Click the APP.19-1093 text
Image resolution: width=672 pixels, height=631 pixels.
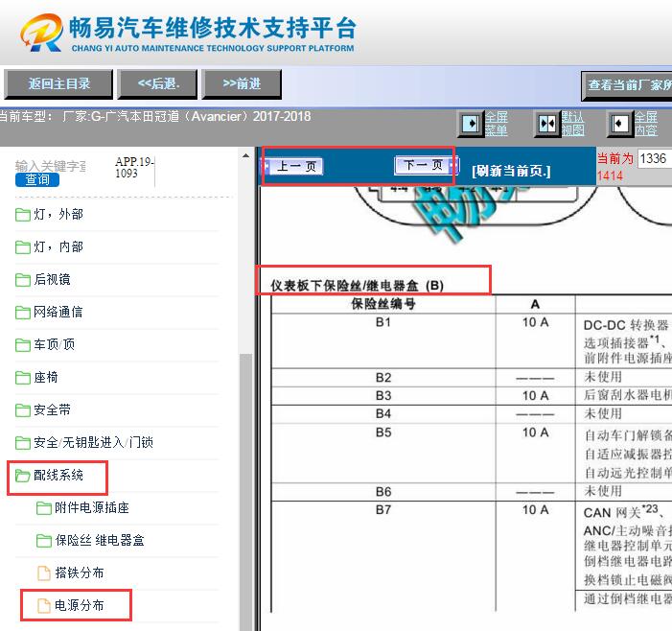133,168
